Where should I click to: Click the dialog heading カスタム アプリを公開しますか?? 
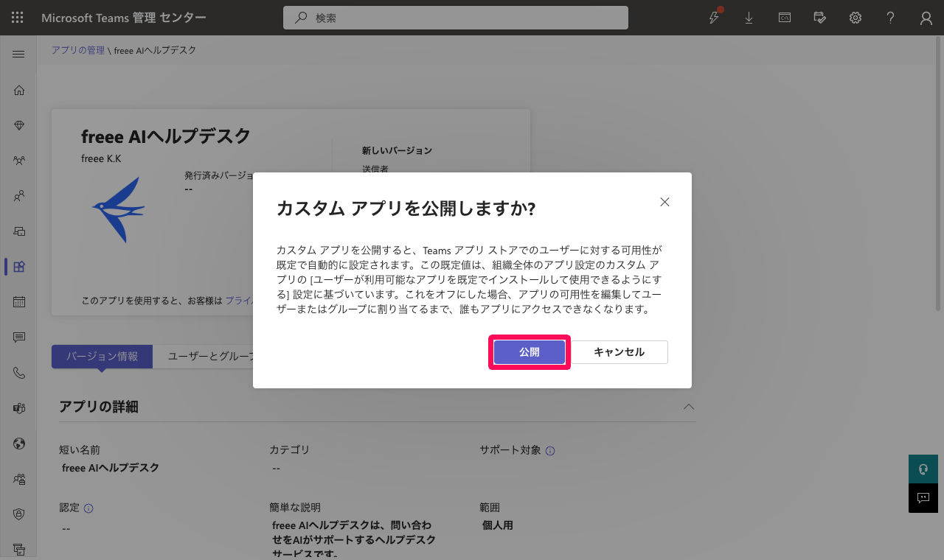pyautogui.click(x=406, y=209)
